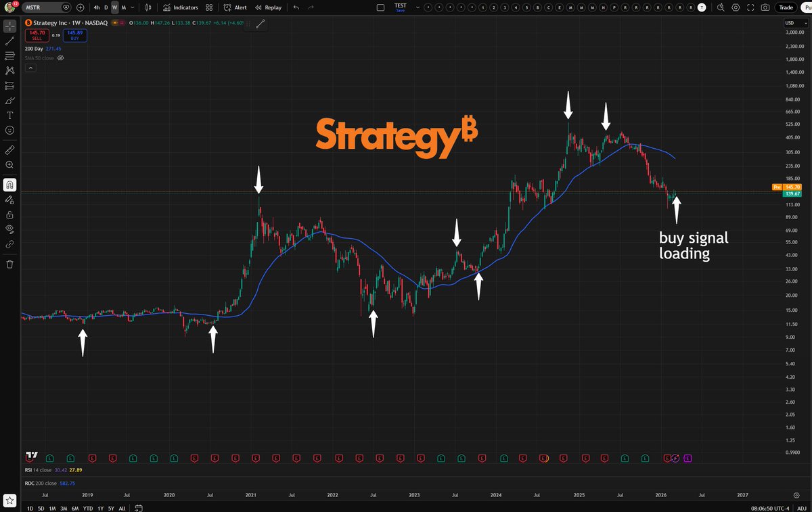Open the candlestick chart type selector
The height and width of the screenshot is (512, 812).
[148, 7]
